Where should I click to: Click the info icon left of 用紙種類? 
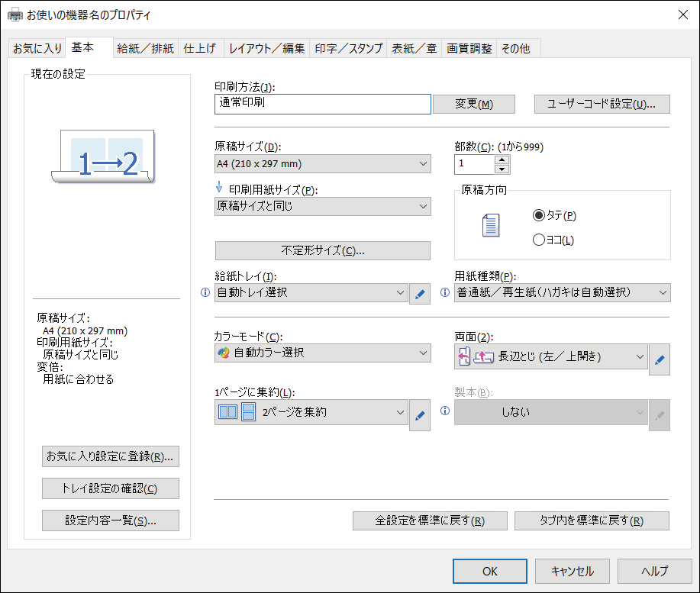coord(445,292)
